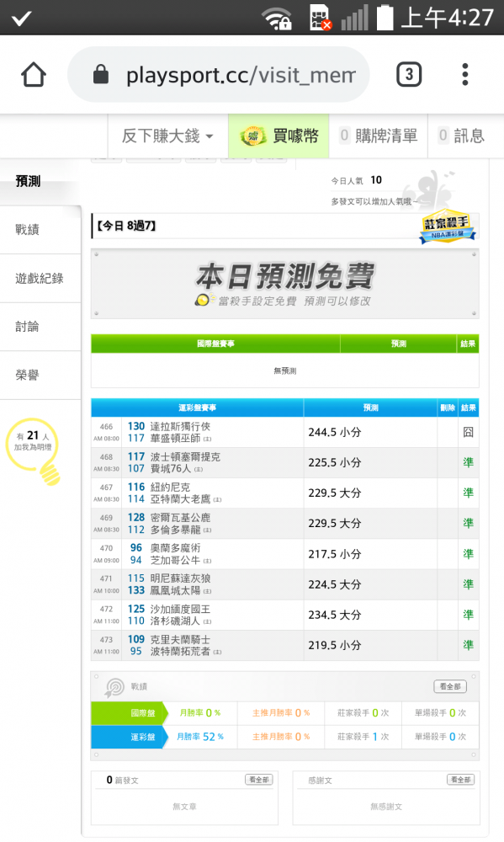Screen dimensions: 504x842
Task: Select the 戰績 sidebar tab
Action: 40,230
